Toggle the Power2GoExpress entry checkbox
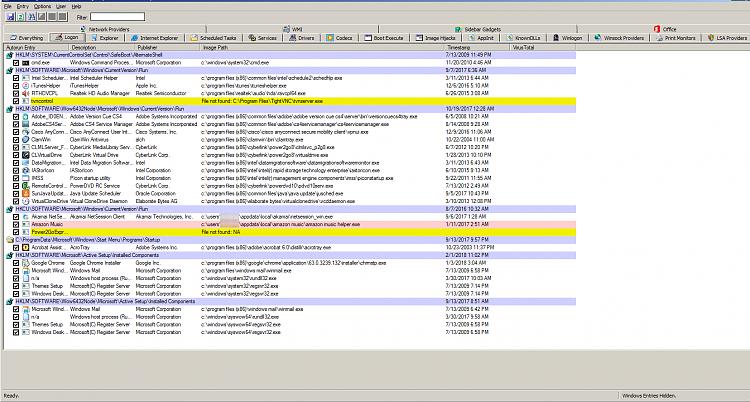This screenshot has height=402, width=750. (x=16, y=232)
